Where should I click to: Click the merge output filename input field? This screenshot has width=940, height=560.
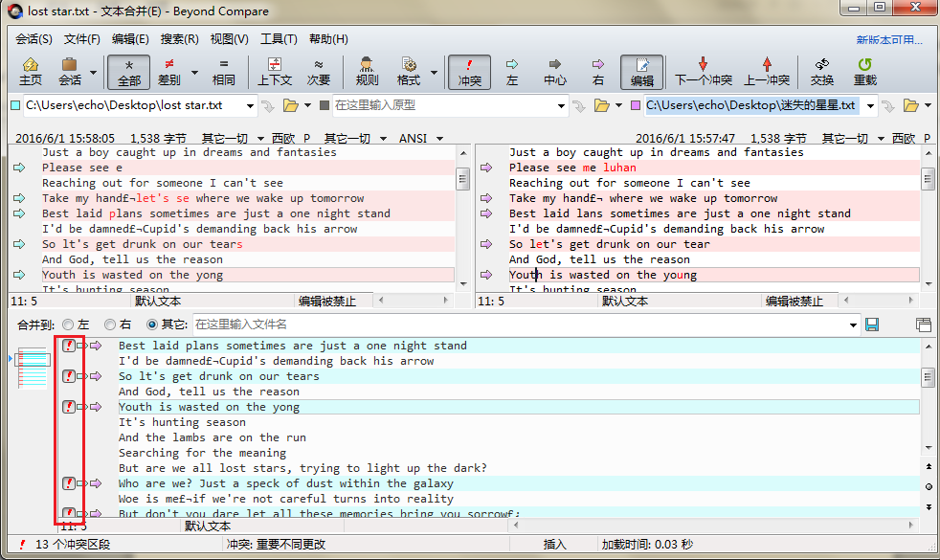pyautogui.click(x=383, y=325)
